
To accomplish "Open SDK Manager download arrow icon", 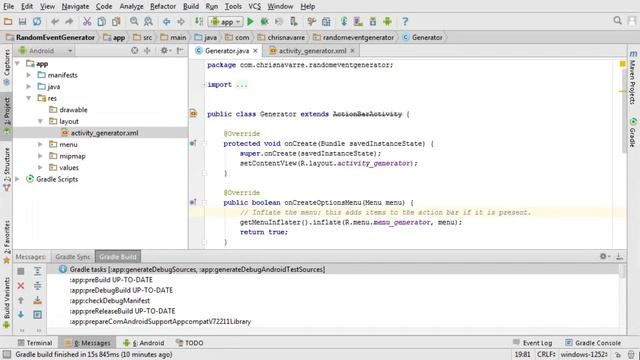I will 373,22.
